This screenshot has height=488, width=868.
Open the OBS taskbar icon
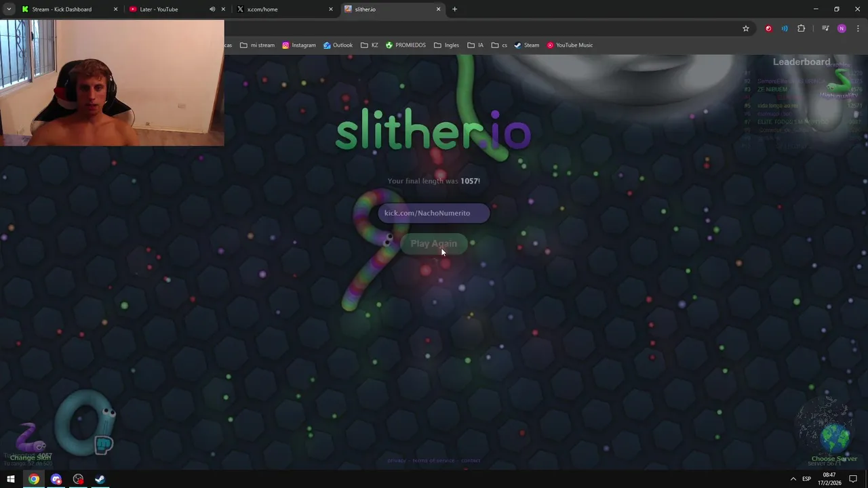[x=78, y=479]
